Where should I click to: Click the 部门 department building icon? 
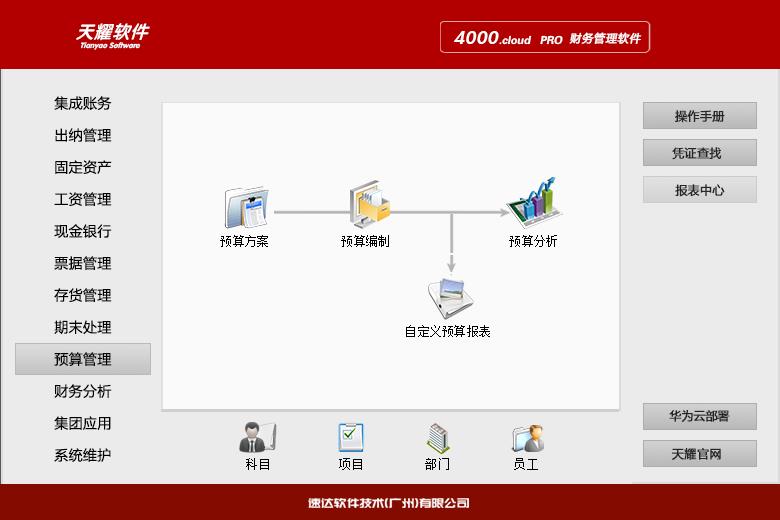tap(437, 438)
